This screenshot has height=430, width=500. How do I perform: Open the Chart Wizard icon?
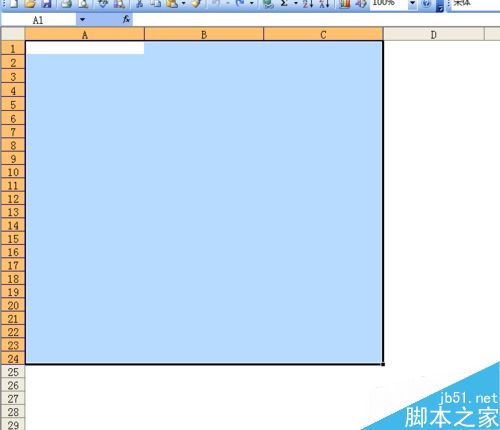344,3
